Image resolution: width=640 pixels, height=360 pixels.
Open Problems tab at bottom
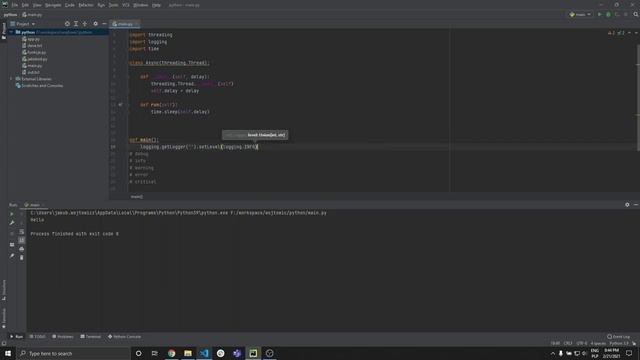tap(63, 337)
